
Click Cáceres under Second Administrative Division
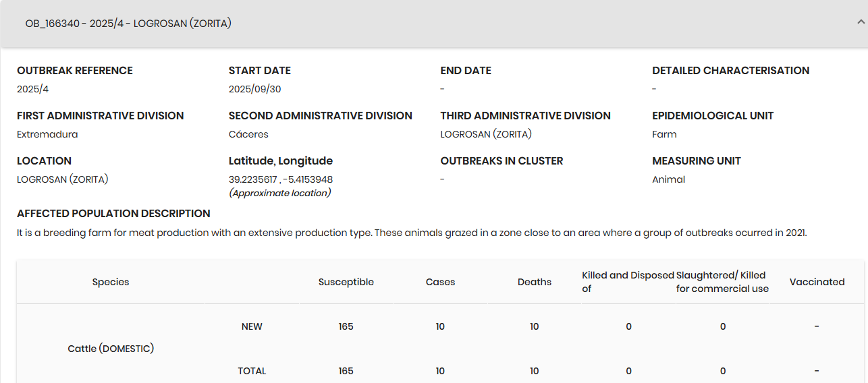click(x=248, y=134)
